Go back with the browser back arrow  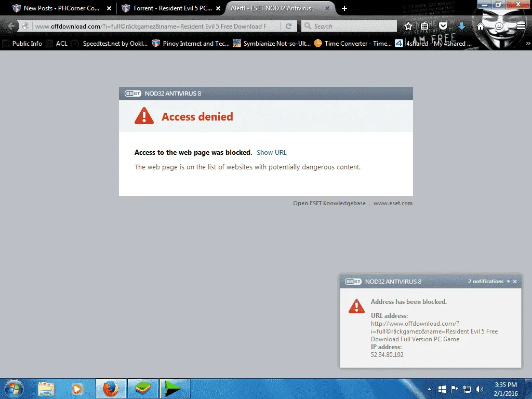pyautogui.click(x=10, y=26)
